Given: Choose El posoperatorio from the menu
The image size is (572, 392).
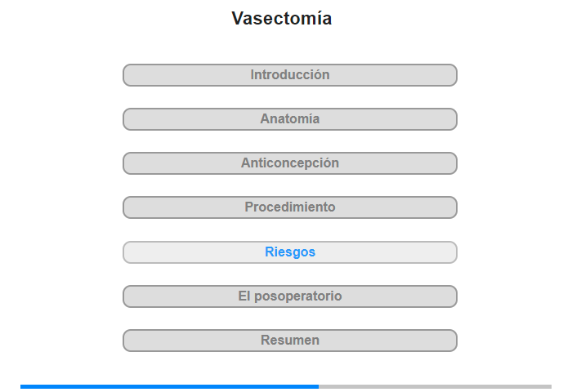Looking at the screenshot, I should (x=290, y=296).
